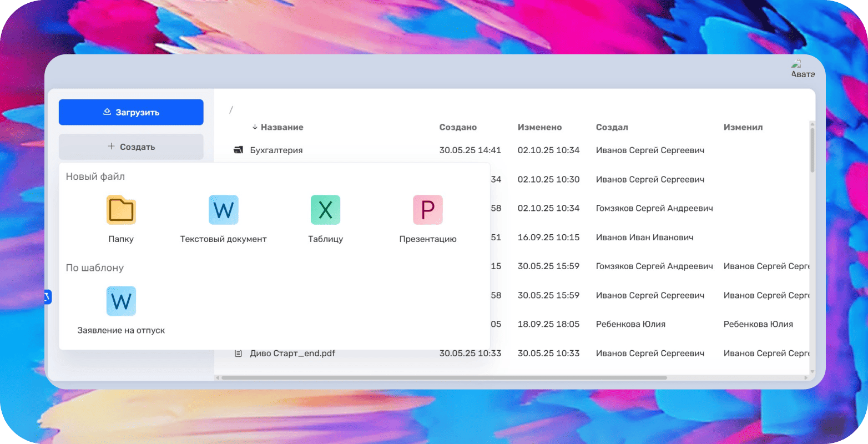The height and width of the screenshot is (444, 868).
Task: Click the Создал column header
Action: (612, 127)
